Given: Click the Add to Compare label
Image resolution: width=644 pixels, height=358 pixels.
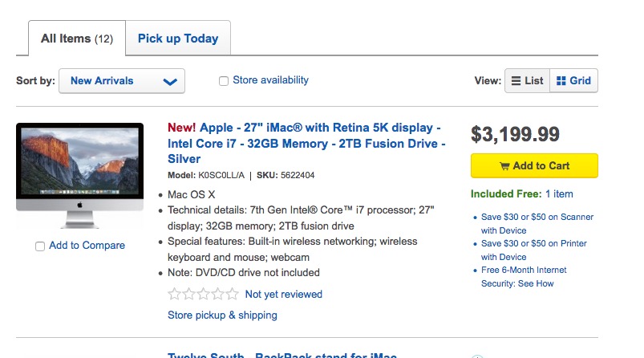Looking at the screenshot, I should [87, 246].
